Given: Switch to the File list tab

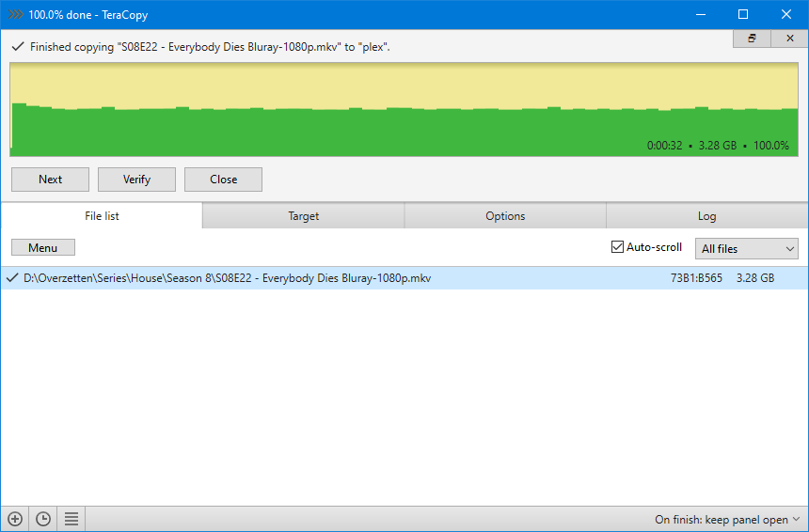Looking at the screenshot, I should tap(102, 215).
